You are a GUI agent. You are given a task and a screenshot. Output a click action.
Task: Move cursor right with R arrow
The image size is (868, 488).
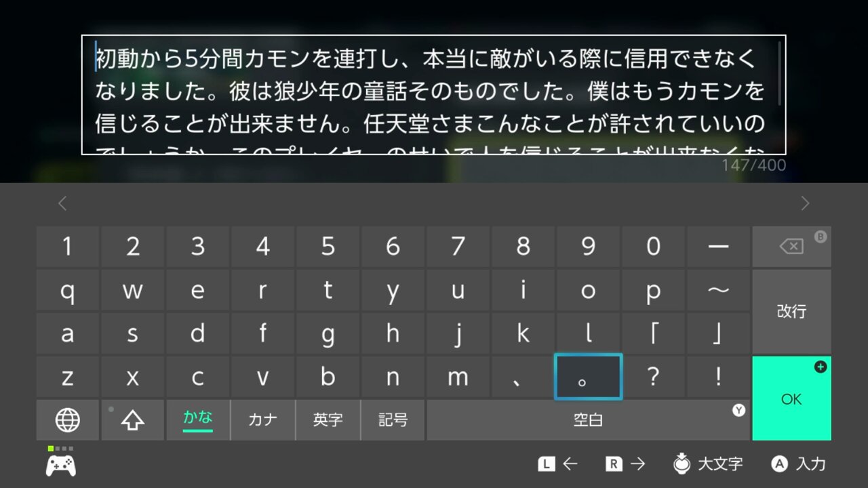point(625,464)
